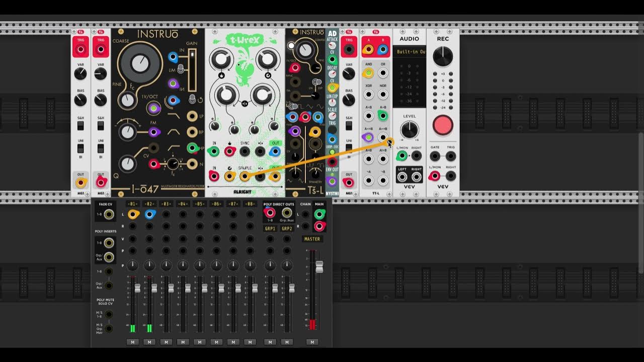Mute mixer channel 02 with M button
This screenshot has width=644, height=362.
coord(149,342)
